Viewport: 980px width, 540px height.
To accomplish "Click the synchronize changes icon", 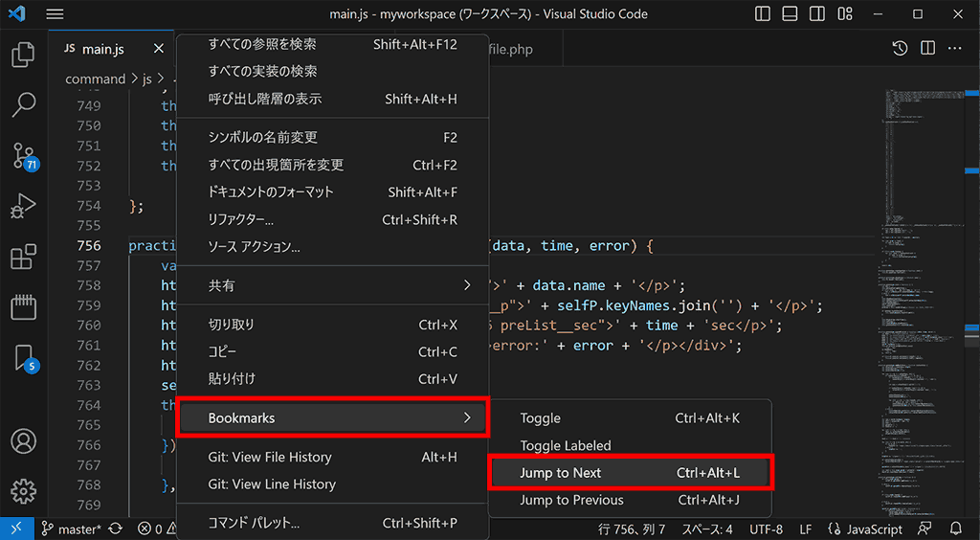I will point(116,529).
